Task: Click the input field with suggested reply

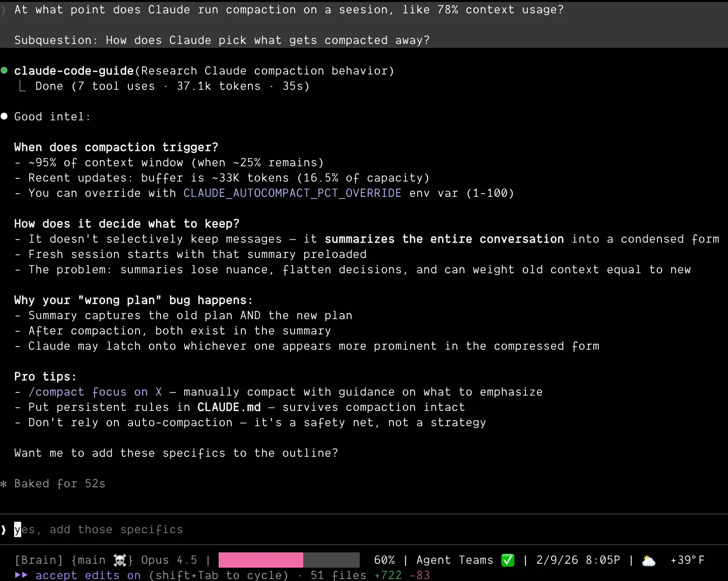Action: click(98, 530)
